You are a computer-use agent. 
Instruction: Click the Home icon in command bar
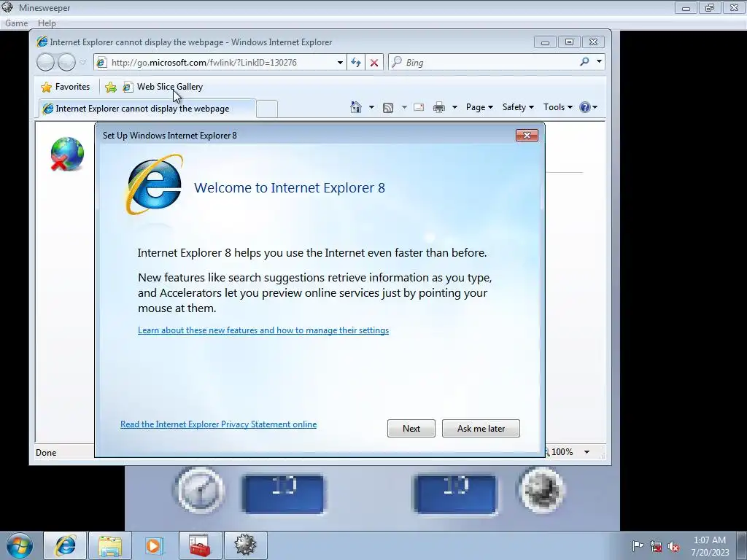[x=356, y=107]
